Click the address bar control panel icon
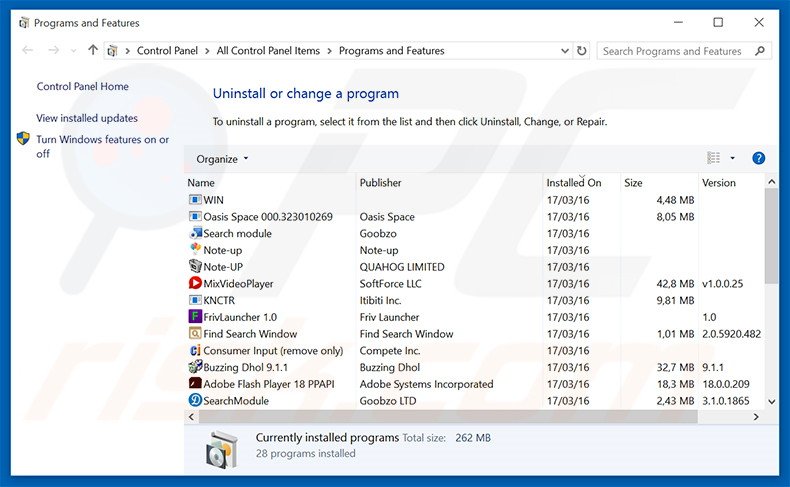Viewport: 790px width, 487px height. coord(113,51)
